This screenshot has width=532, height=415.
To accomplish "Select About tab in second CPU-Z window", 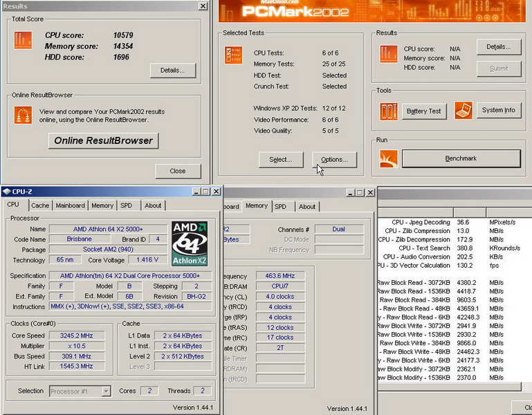I will [307, 207].
